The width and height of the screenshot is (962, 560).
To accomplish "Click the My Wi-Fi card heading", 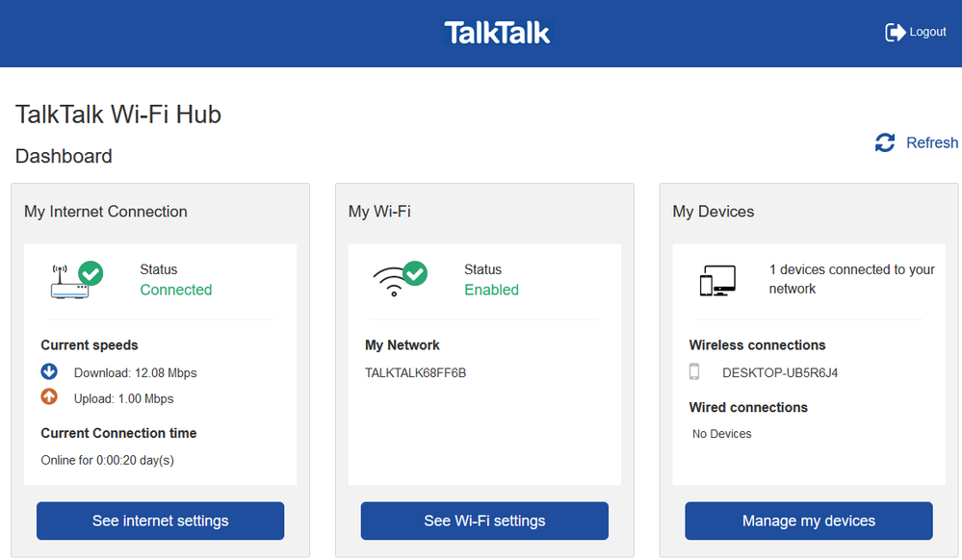I will (379, 212).
